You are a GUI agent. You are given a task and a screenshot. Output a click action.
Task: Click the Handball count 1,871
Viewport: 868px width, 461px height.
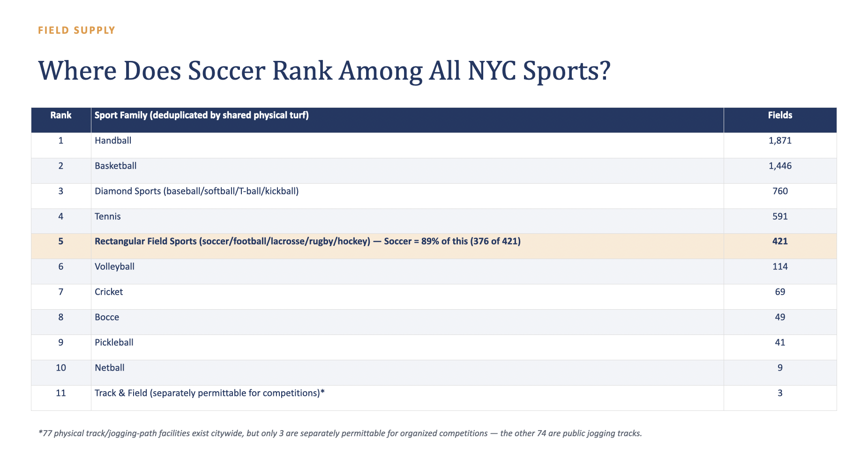(x=780, y=141)
